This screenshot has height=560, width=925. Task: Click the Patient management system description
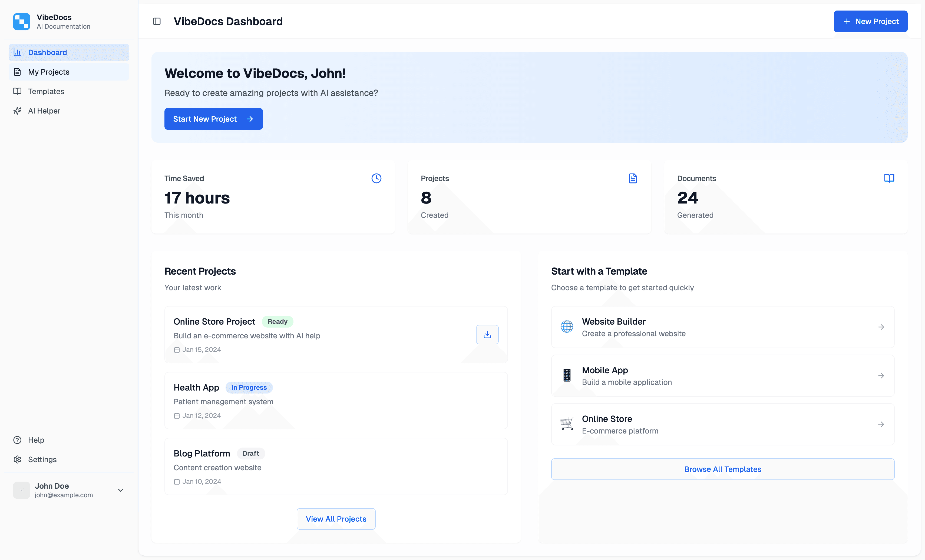tap(223, 402)
